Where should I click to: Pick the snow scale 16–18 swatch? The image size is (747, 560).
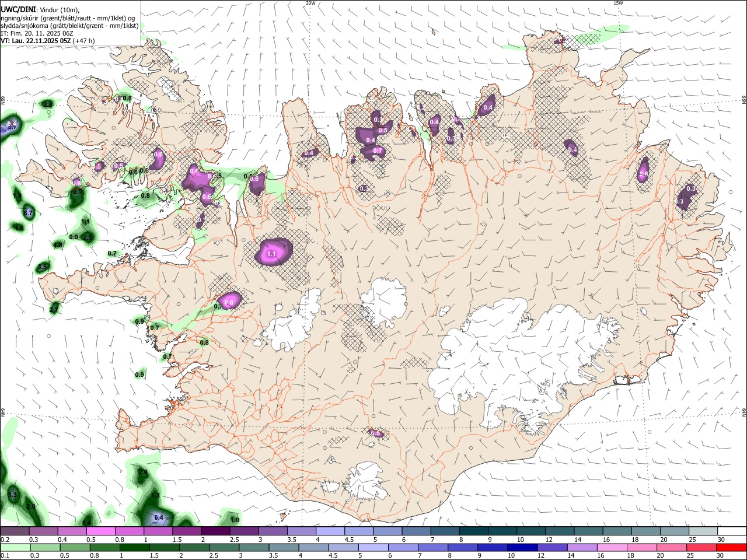617,531
